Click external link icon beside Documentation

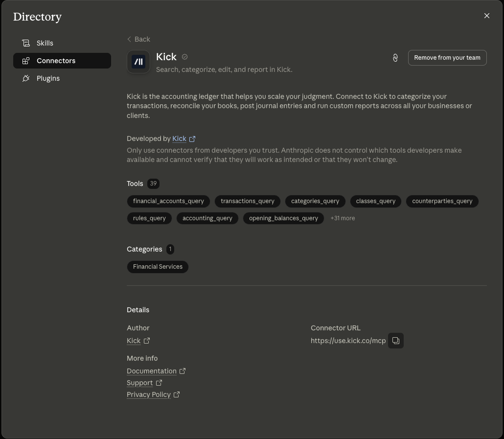(x=183, y=371)
